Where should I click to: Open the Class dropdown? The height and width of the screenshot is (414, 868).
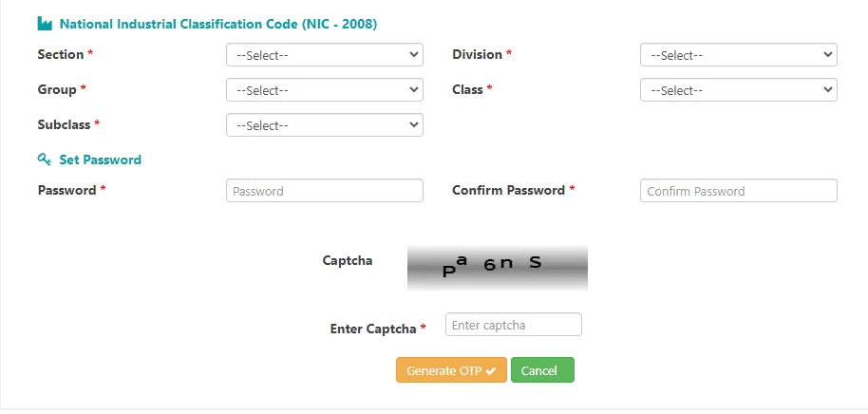739,89
